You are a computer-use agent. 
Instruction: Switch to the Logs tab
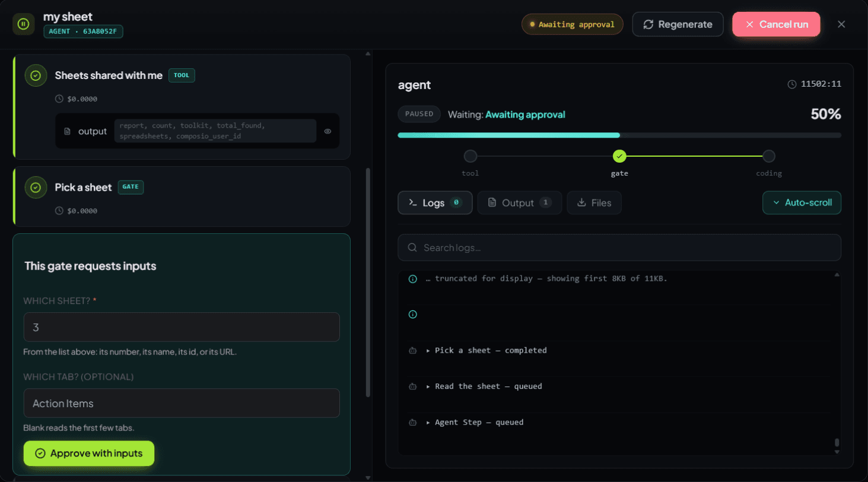point(435,202)
